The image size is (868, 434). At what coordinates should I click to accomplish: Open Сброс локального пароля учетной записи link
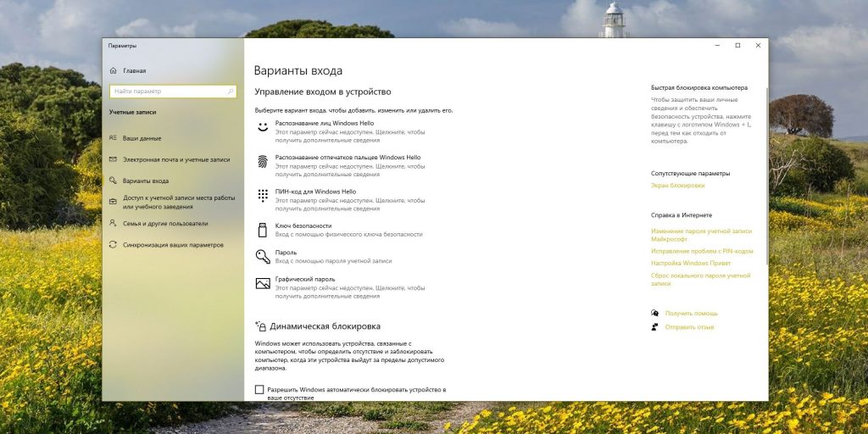(x=701, y=280)
